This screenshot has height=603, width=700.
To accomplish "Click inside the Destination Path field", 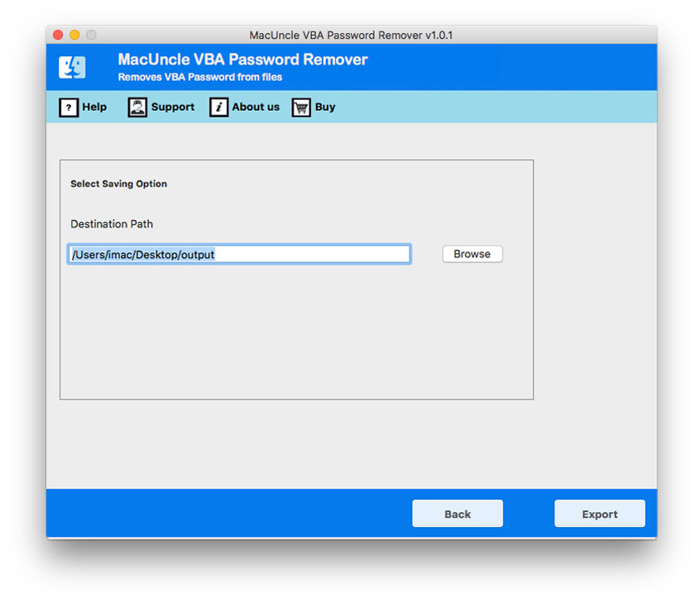I will (x=238, y=254).
